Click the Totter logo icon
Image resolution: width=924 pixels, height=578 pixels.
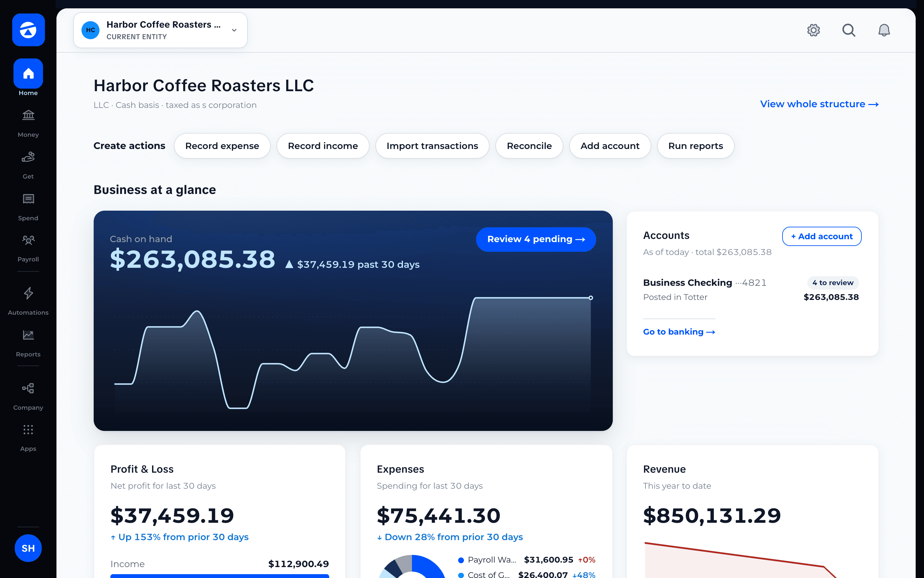coord(28,30)
